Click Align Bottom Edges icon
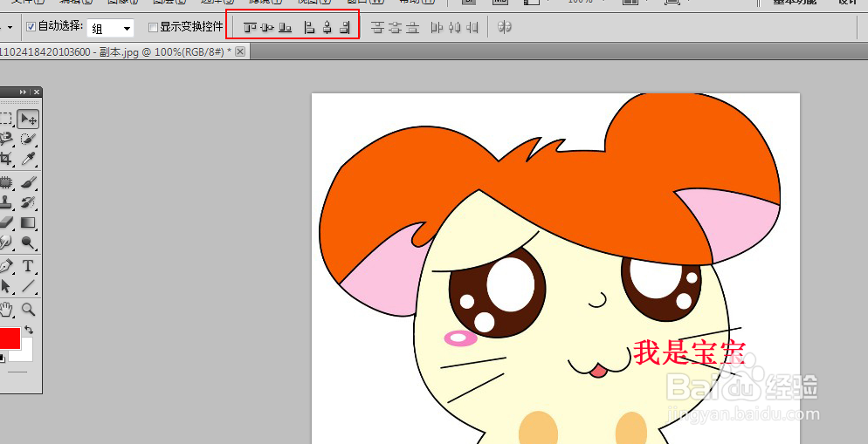This screenshot has width=868, height=444. click(285, 27)
